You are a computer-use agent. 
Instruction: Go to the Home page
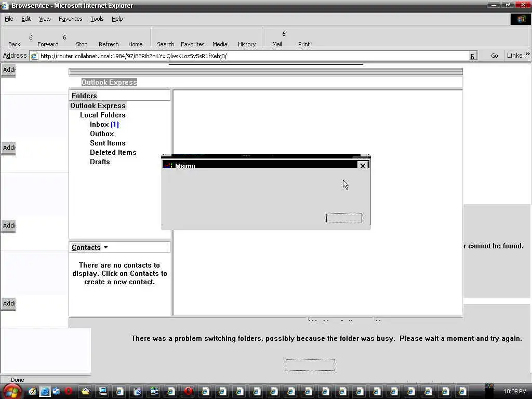[x=136, y=44]
